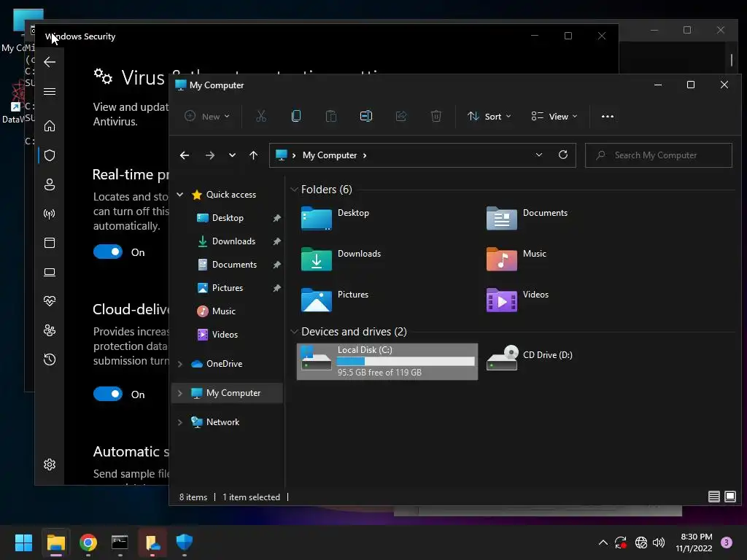
Task: Select Documents in Quick access
Action: coord(234,264)
